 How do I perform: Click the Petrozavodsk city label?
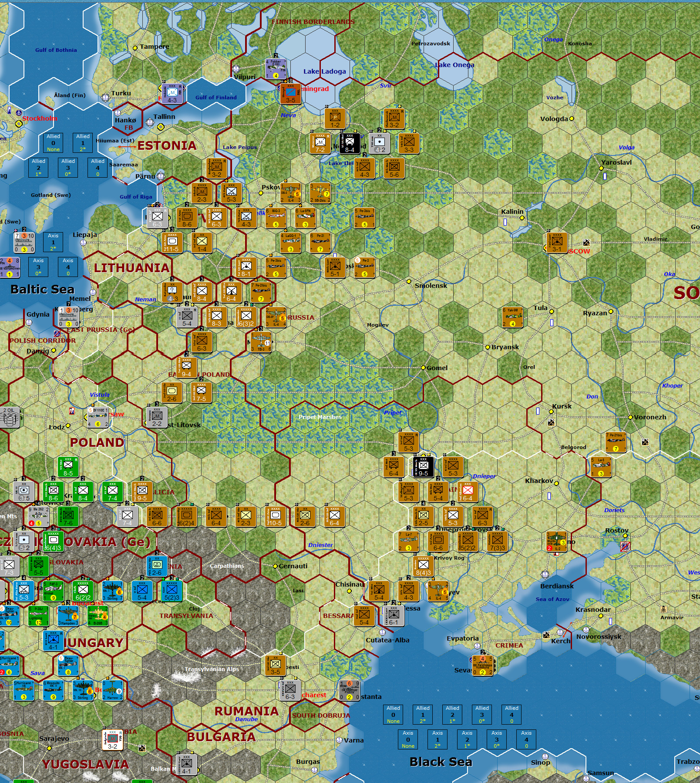pos(431,44)
